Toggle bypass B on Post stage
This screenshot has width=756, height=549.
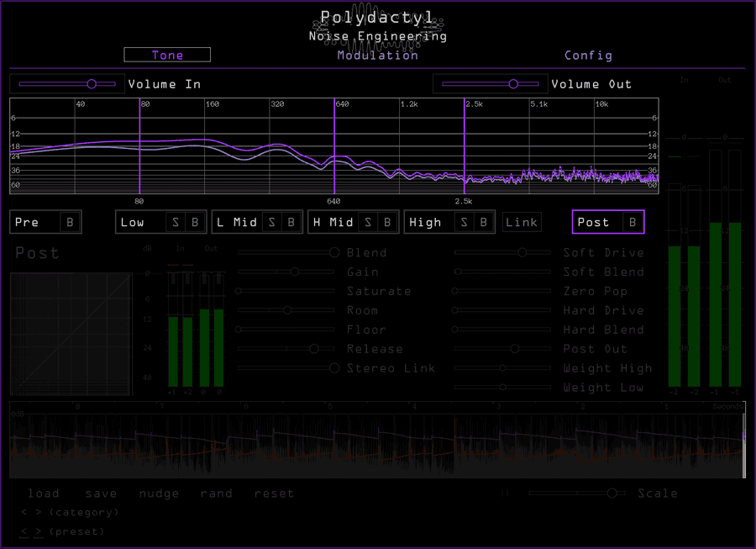tap(633, 223)
